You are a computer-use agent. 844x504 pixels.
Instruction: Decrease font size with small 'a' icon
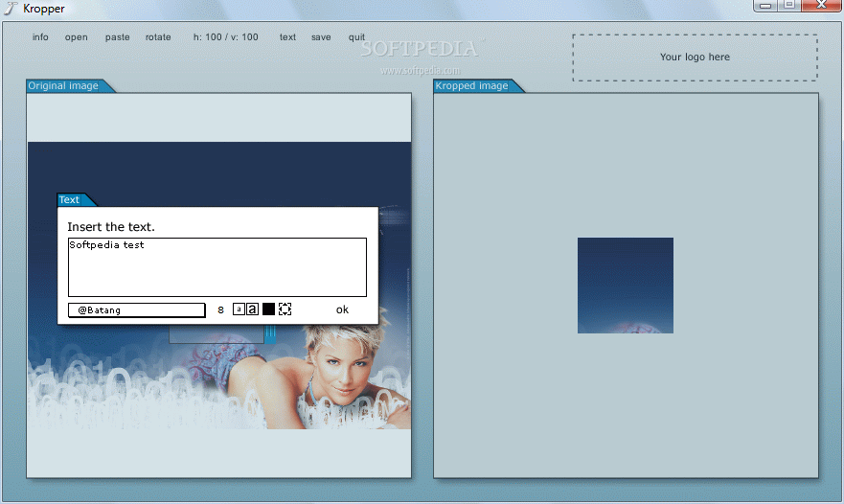(x=239, y=309)
